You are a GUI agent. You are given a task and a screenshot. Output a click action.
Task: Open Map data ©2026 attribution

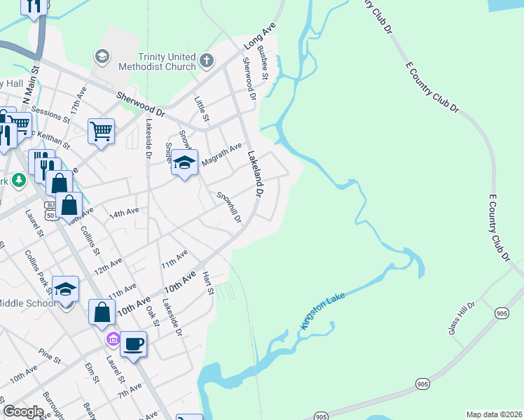[x=495, y=414]
